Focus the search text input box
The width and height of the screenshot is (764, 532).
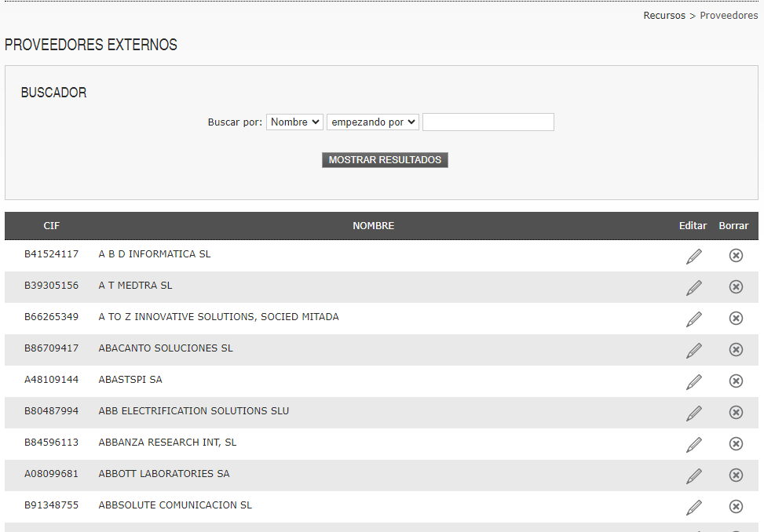tap(488, 122)
